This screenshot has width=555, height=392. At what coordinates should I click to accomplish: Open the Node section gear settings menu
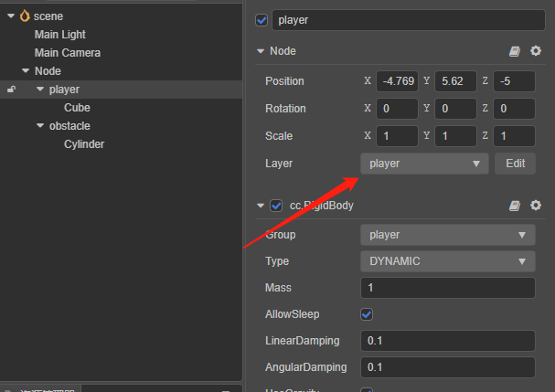(x=536, y=51)
